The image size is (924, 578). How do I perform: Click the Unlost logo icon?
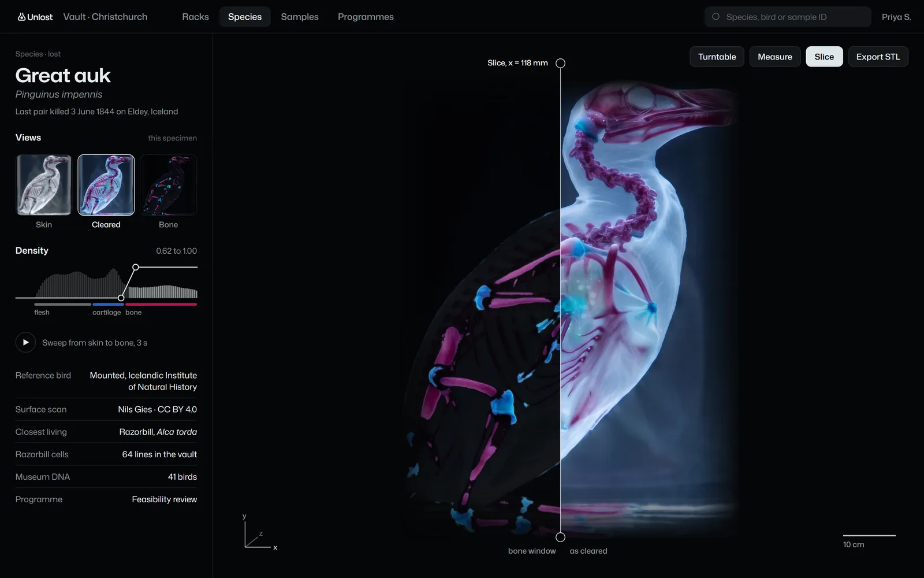(x=21, y=17)
